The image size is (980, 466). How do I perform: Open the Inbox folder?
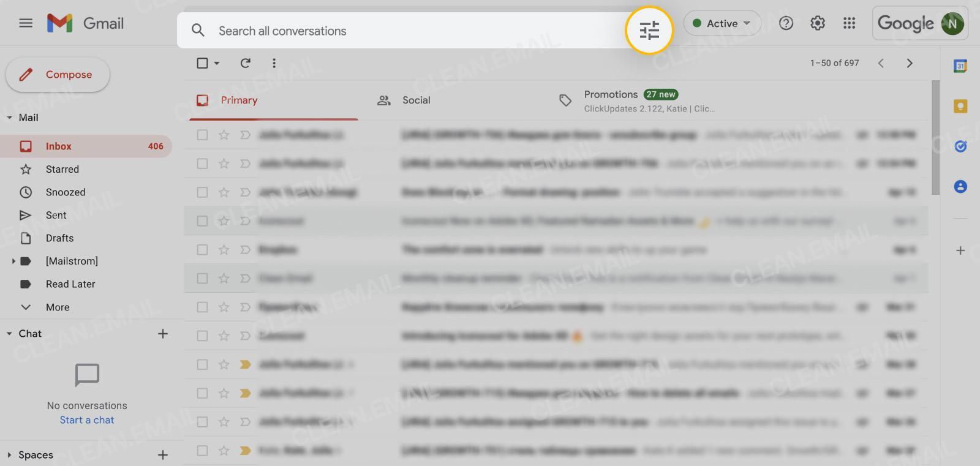(x=86, y=146)
